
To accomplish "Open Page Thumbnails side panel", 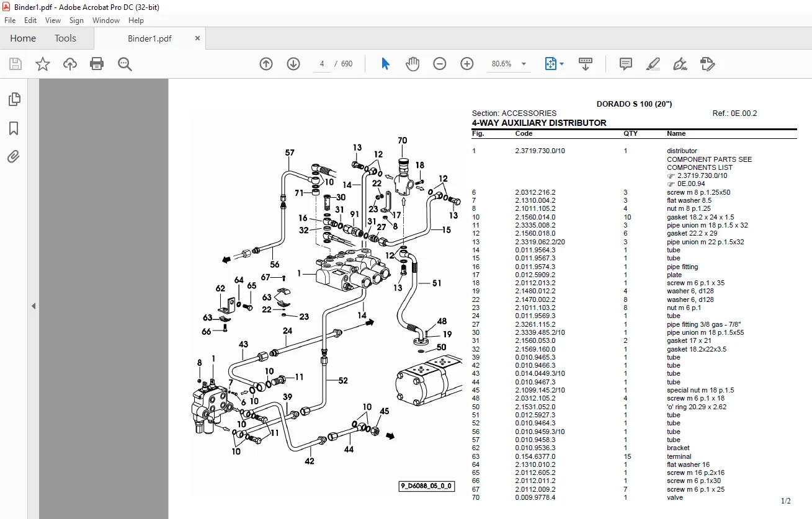I will (x=14, y=99).
